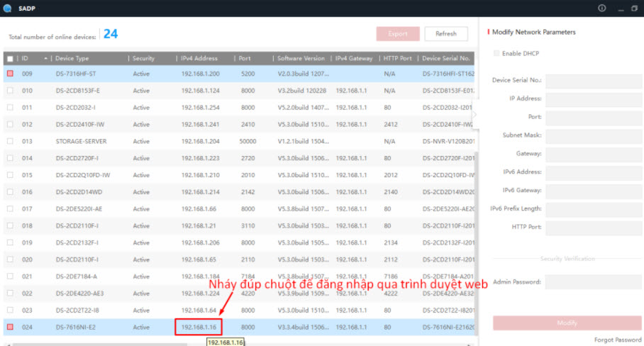644x346 pixels.
Task: Uncheck device 024 DS-7616NI-E2 checkbox
Action: [10, 327]
